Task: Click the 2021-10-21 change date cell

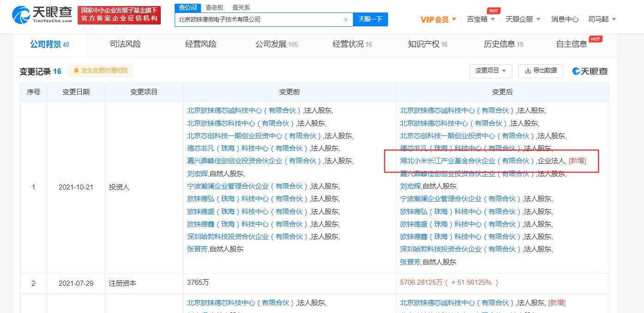Action: tap(76, 187)
